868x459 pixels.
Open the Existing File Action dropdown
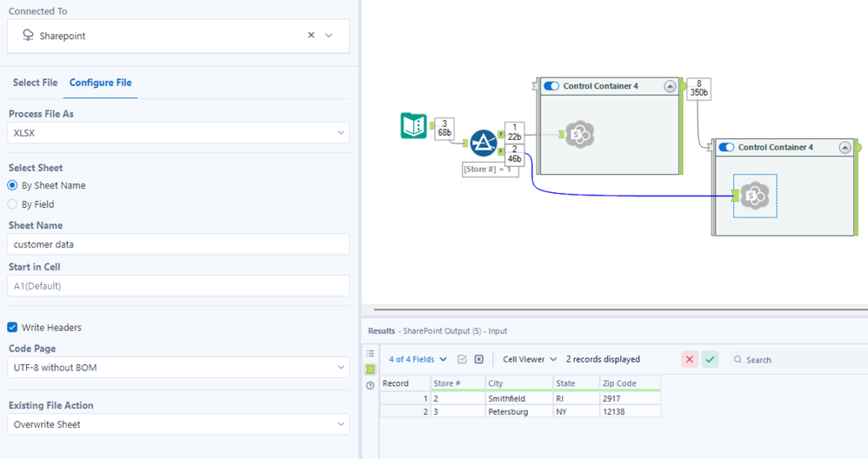click(178, 424)
